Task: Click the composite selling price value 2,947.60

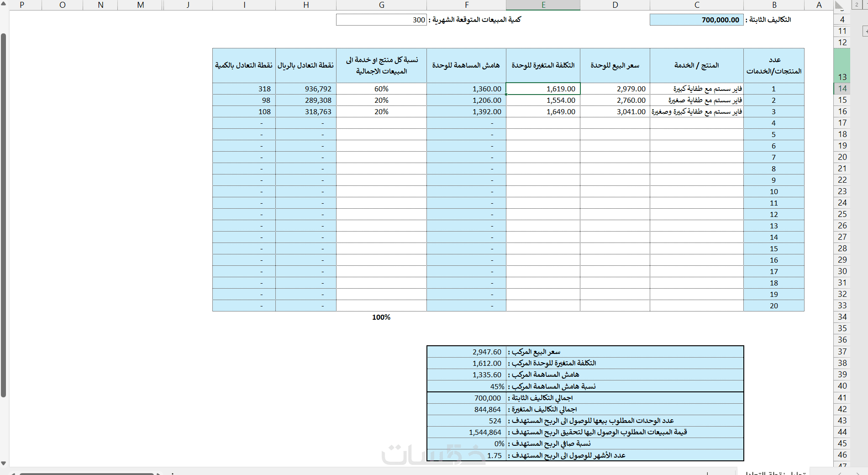Action: (467, 352)
